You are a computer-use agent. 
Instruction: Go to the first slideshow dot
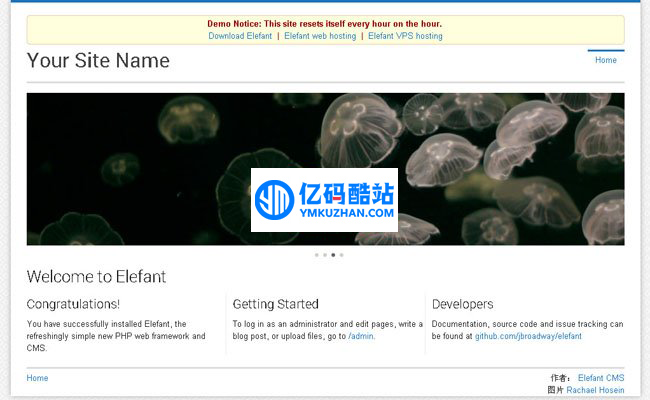[x=317, y=255]
